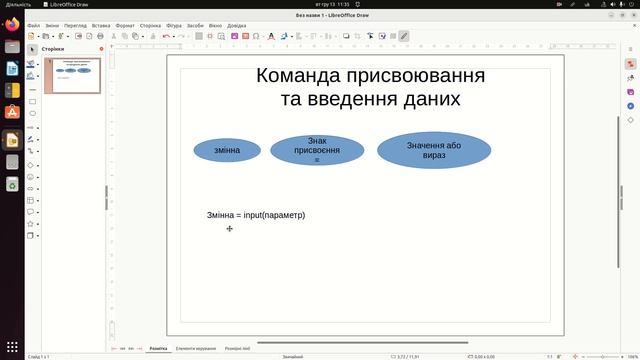
Task: Toggle Helplines While Moving button
Action: click(210, 36)
